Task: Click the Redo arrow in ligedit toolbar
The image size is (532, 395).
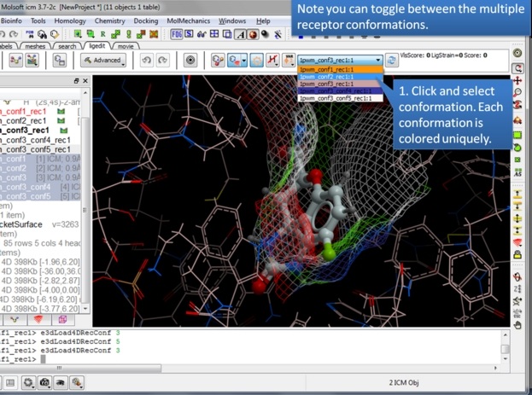Action: (x=160, y=61)
